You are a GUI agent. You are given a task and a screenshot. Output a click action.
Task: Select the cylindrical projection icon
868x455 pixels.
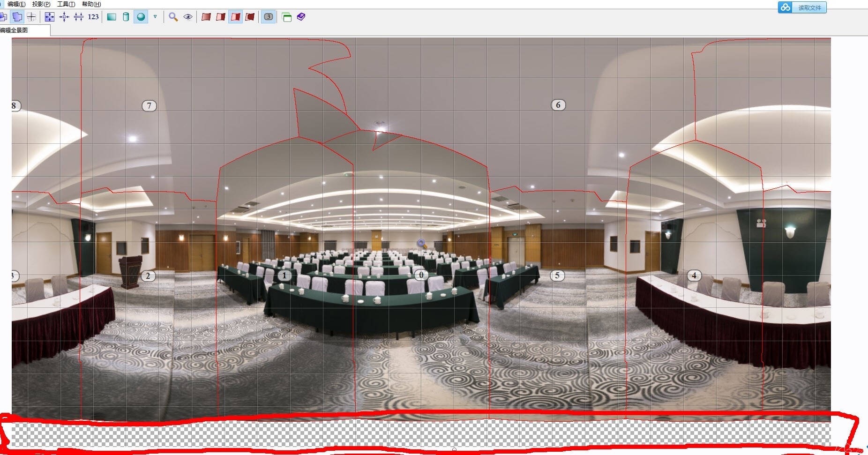point(126,17)
